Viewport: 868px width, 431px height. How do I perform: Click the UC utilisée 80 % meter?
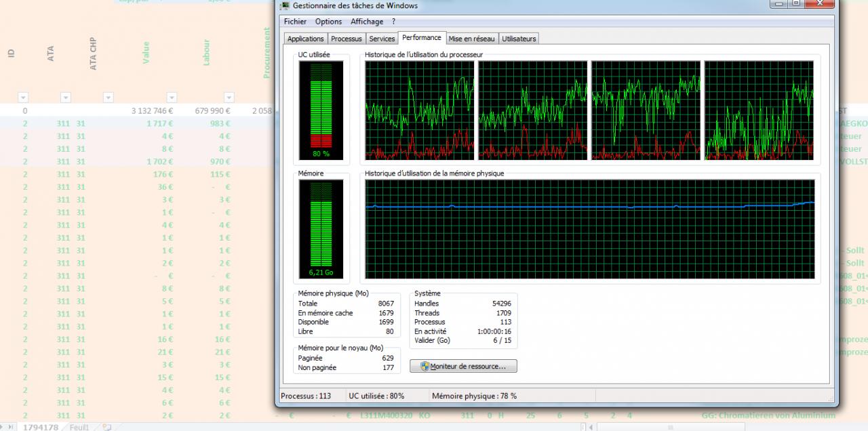tap(321, 110)
